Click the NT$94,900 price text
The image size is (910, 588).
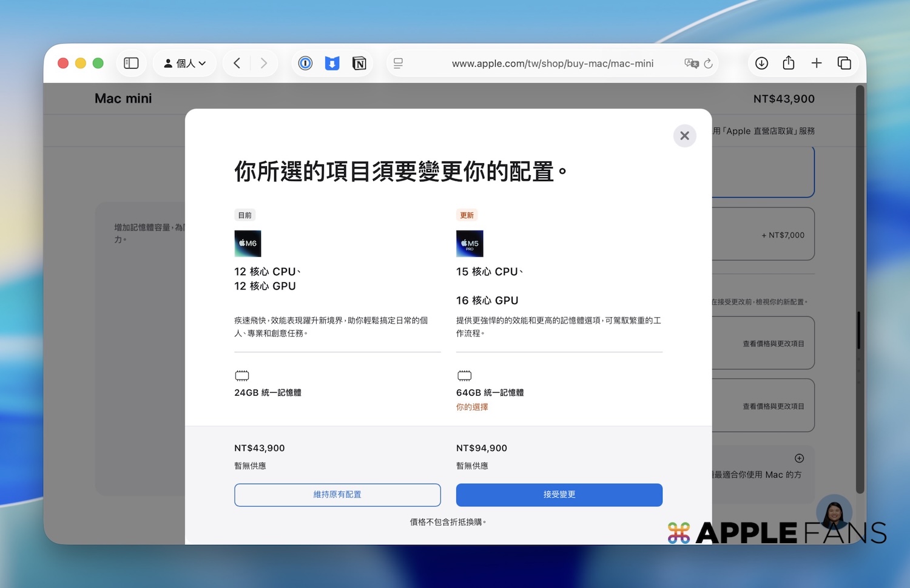point(482,448)
